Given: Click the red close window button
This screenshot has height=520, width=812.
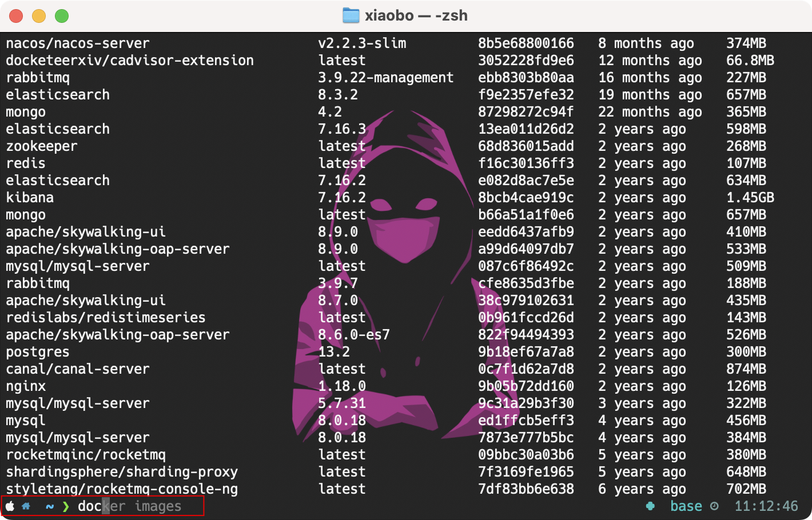Looking at the screenshot, I should point(16,16).
